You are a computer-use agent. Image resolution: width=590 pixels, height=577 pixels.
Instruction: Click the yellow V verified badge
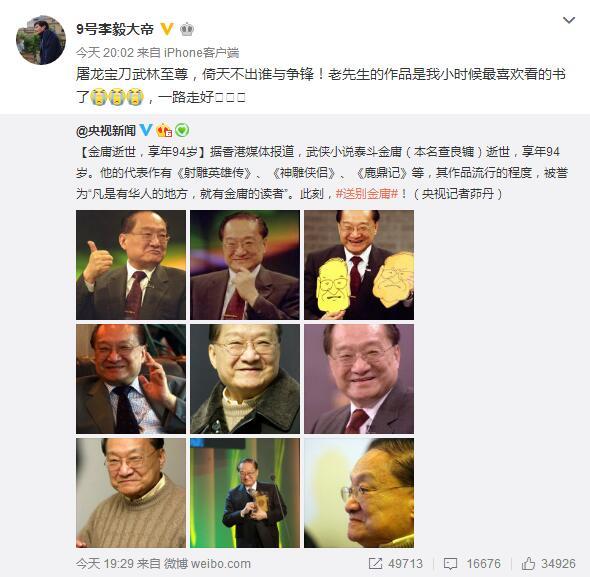pyautogui.click(x=167, y=29)
